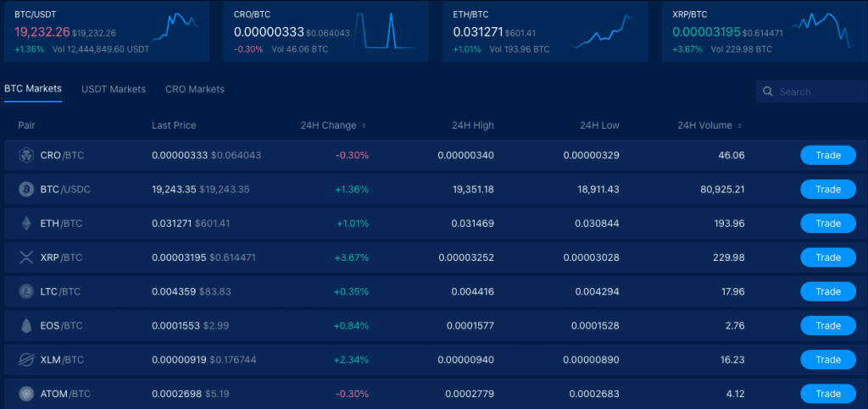
Task: Click the ETH/BTC pair name in table
Action: click(x=61, y=224)
